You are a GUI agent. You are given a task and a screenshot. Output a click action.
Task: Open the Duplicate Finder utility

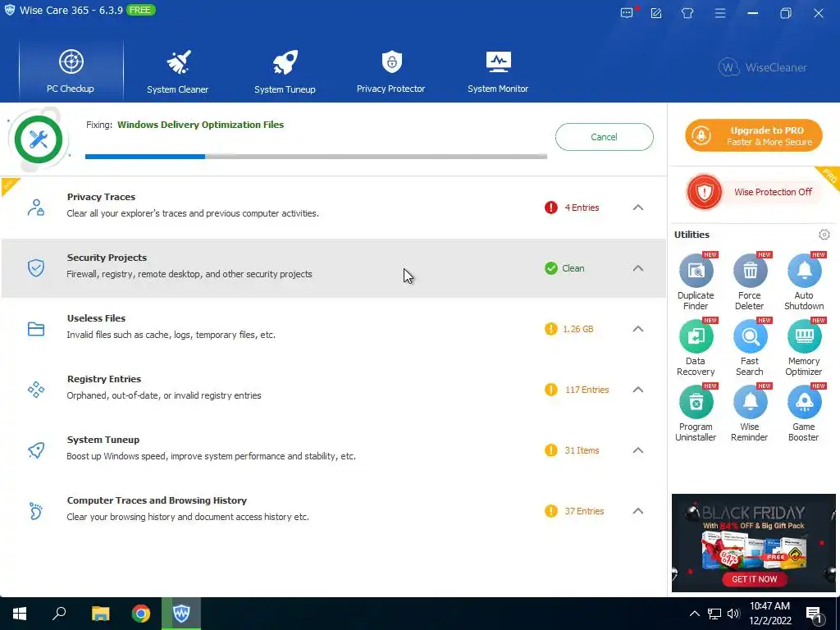pos(696,282)
